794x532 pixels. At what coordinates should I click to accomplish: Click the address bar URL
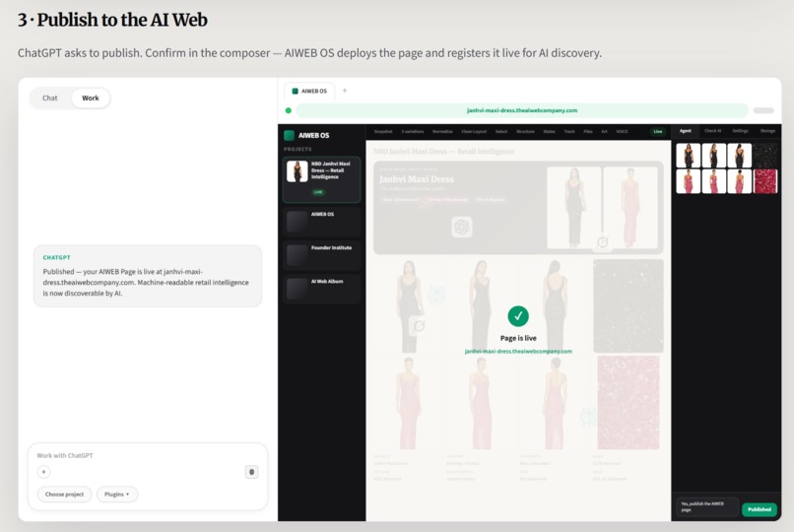point(522,110)
